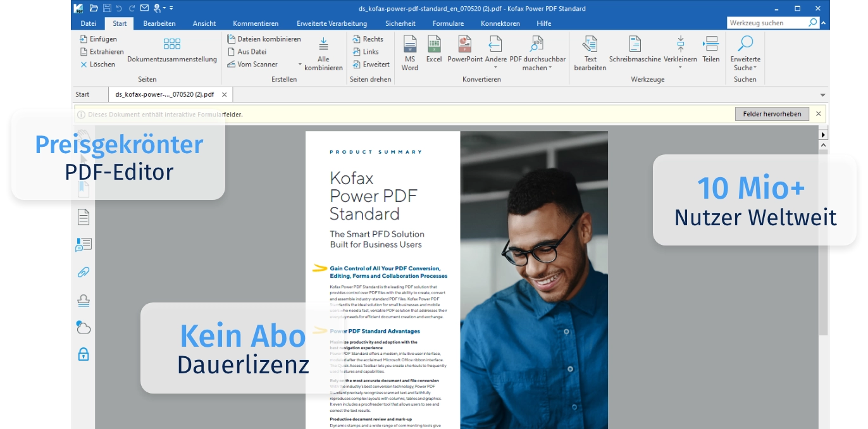
Task: Rotate pages Links
Action: pyautogui.click(x=366, y=51)
